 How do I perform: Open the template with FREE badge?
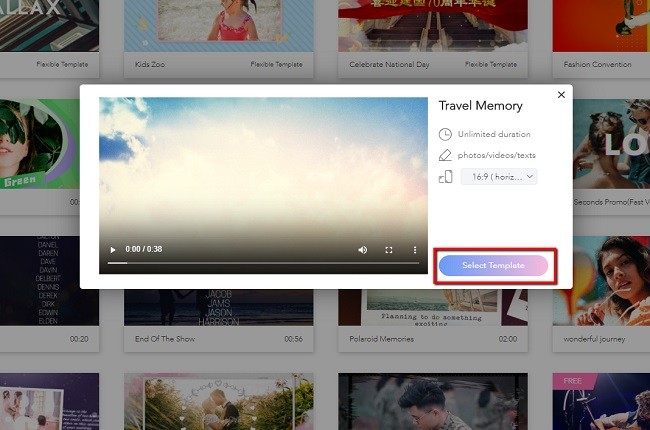(x=601, y=401)
